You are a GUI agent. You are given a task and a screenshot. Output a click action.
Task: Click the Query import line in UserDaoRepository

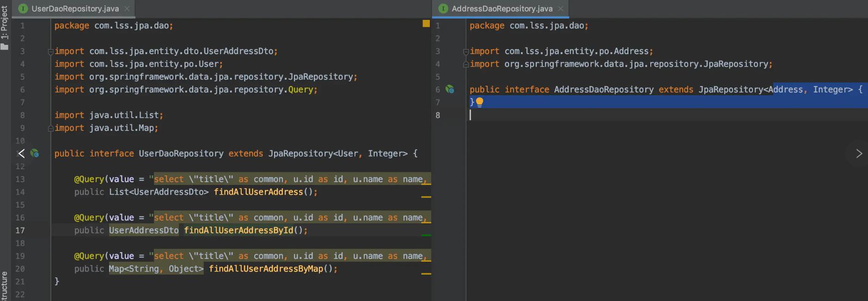tap(186, 90)
